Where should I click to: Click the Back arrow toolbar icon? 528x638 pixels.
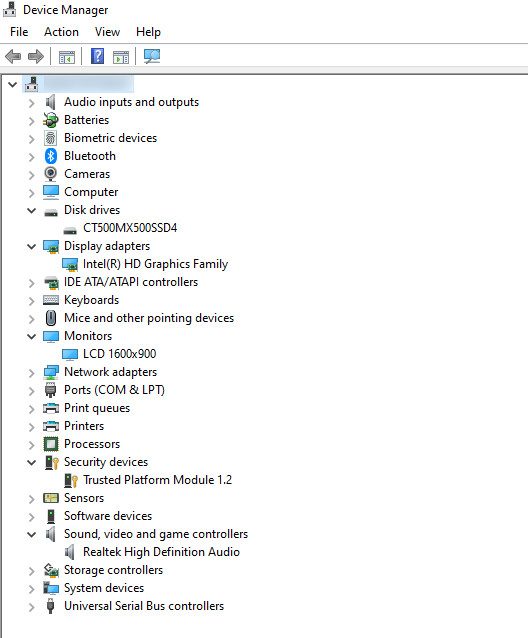[13, 56]
